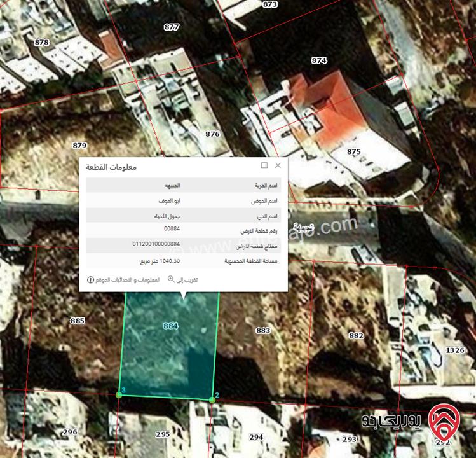Click parcel label 879
This screenshot has height=458, width=476.
(79, 145)
